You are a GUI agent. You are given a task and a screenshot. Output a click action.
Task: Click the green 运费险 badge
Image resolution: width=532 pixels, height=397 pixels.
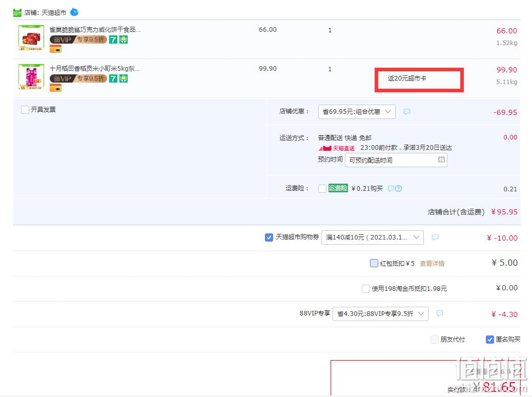pos(338,188)
